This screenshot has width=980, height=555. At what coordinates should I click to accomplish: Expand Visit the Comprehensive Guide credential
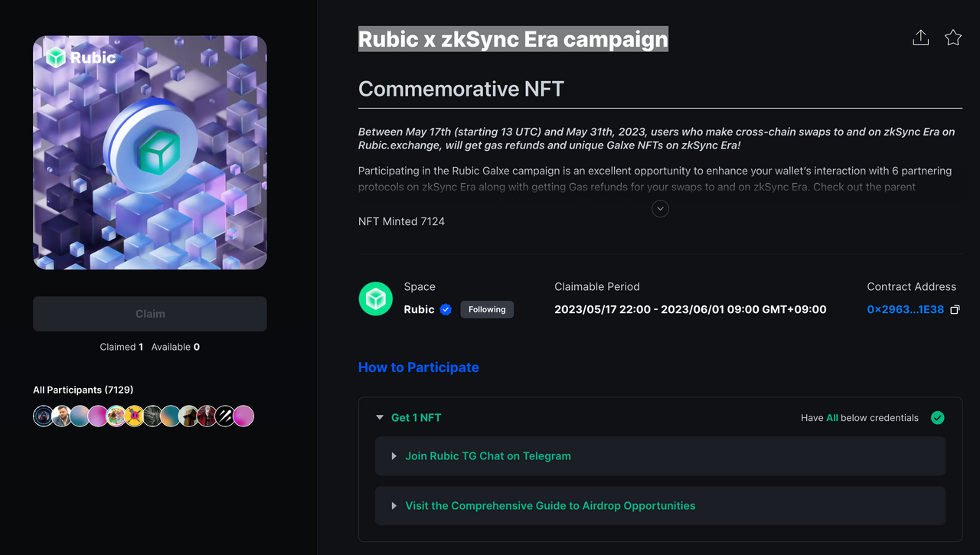tap(660, 506)
